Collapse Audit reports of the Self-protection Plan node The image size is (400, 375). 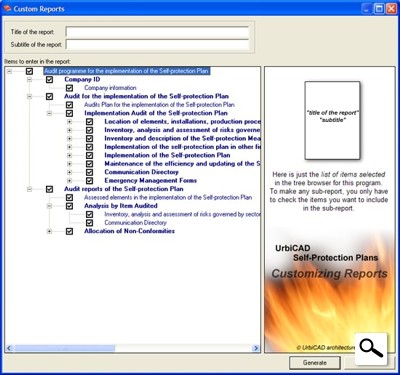coord(29,189)
